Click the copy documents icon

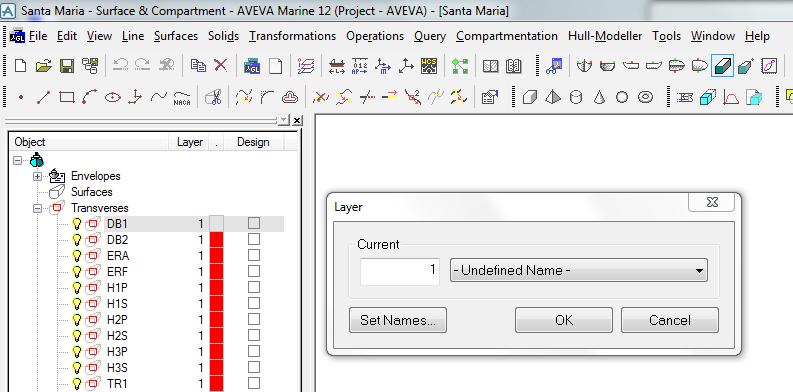point(198,65)
